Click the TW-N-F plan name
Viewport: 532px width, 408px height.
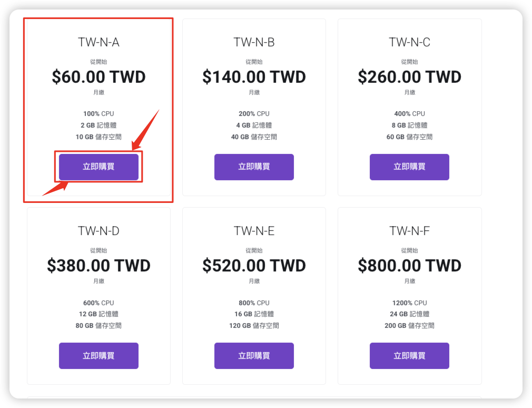coord(409,231)
